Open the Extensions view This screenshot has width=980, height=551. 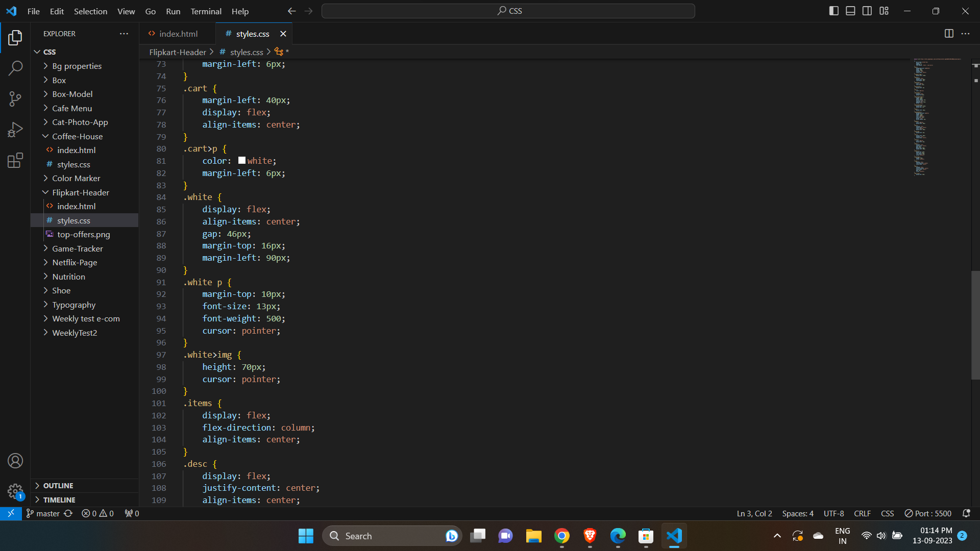pyautogui.click(x=15, y=160)
